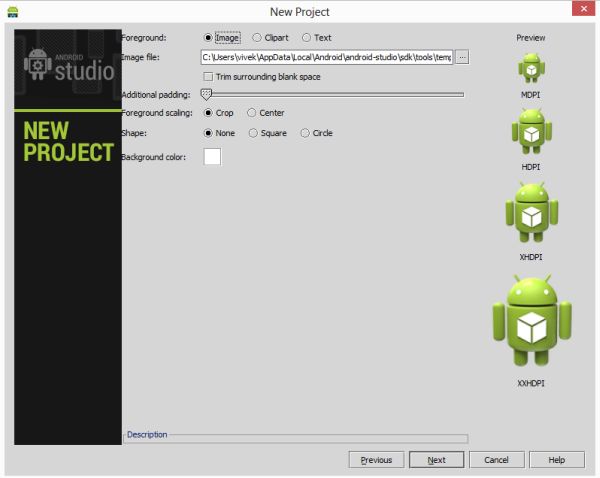Click the XHDPI caption text
The height and width of the screenshot is (478, 600).
(x=531, y=257)
